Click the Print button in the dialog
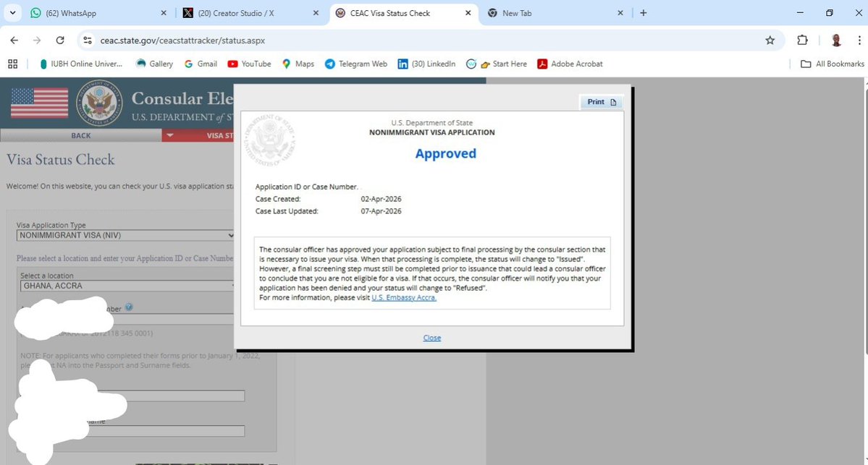868x465 pixels. [602, 102]
